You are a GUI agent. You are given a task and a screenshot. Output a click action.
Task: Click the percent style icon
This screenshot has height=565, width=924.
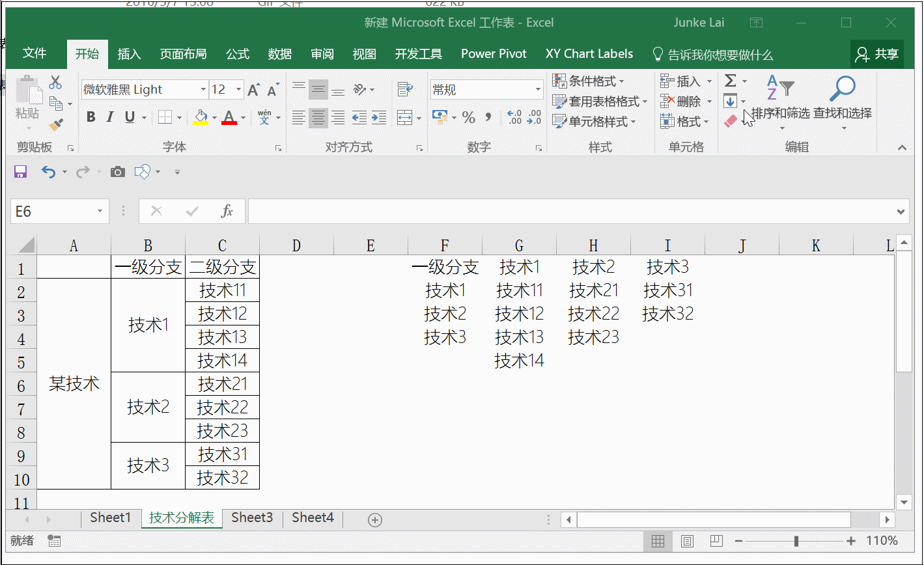click(x=468, y=117)
